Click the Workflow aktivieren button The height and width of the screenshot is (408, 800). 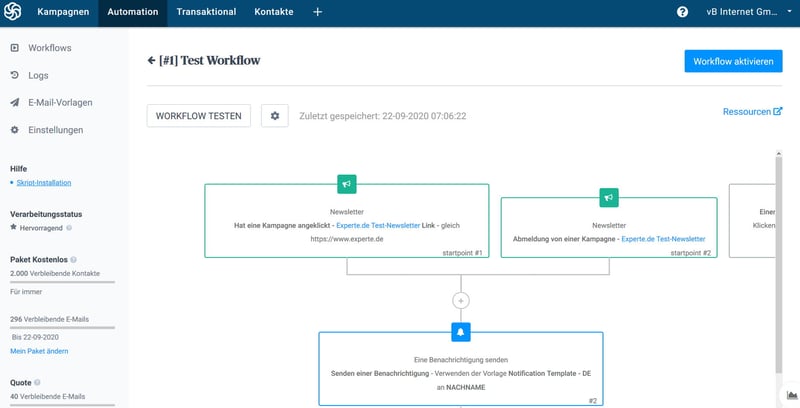click(733, 61)
